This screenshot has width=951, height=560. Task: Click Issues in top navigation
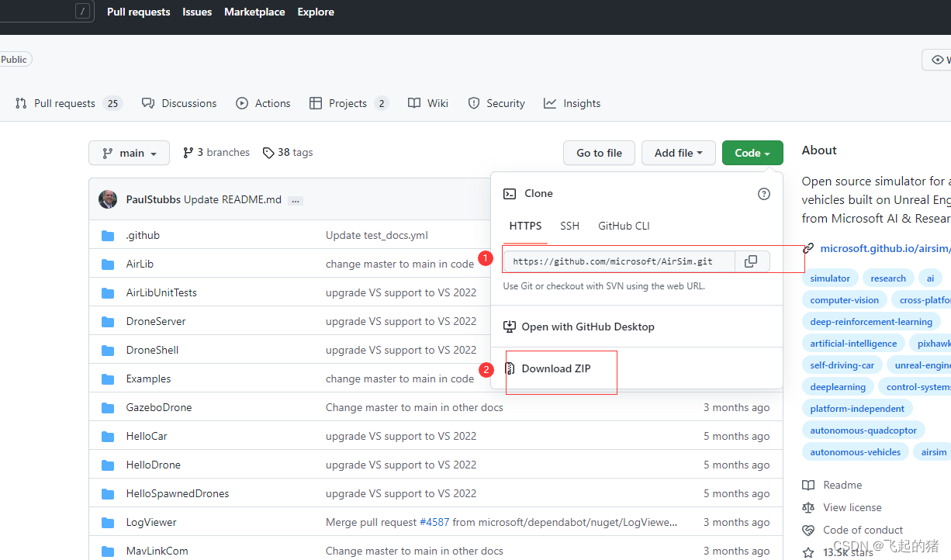[197, 12]
